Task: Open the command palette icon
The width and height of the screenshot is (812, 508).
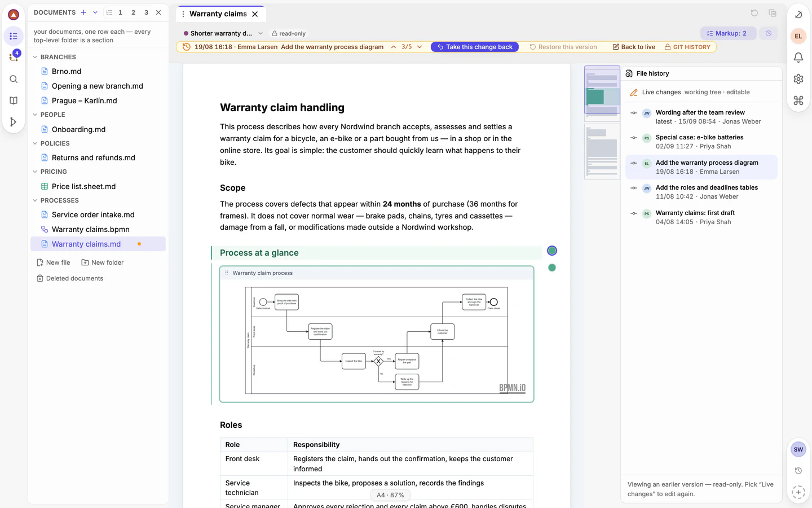Action: (798, 100)
